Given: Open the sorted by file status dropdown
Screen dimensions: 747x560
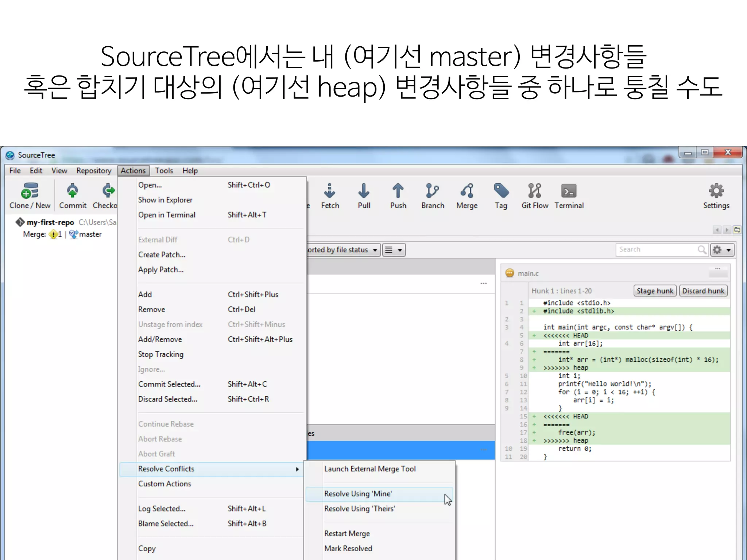Looking at the screenshot, I should [x=343, y=250].
